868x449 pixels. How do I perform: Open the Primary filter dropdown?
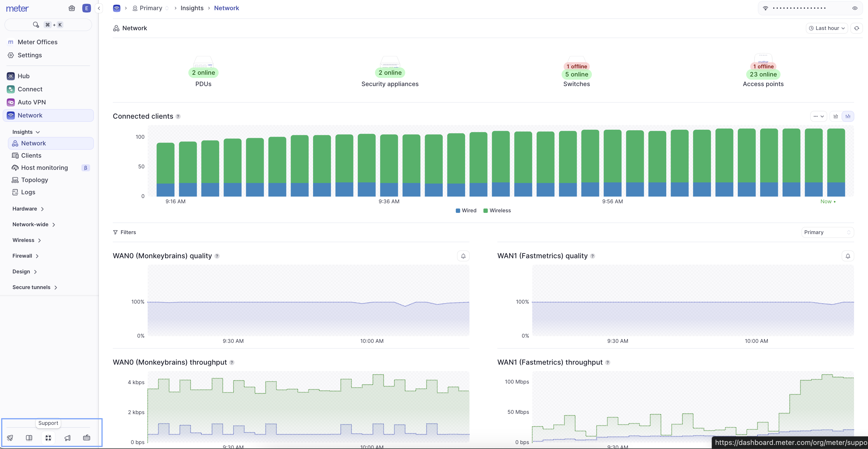[827, 232]
